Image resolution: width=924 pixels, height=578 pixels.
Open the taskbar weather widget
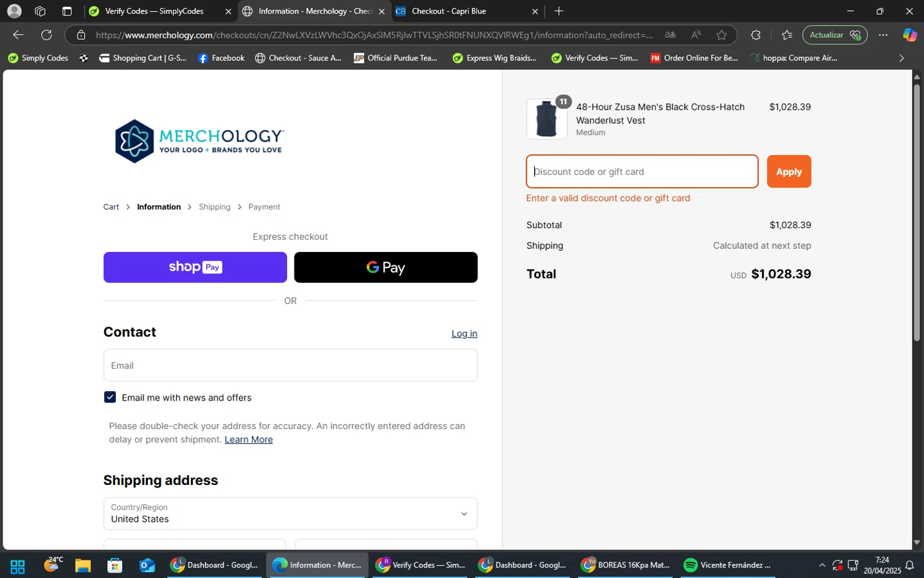point(53,564)
